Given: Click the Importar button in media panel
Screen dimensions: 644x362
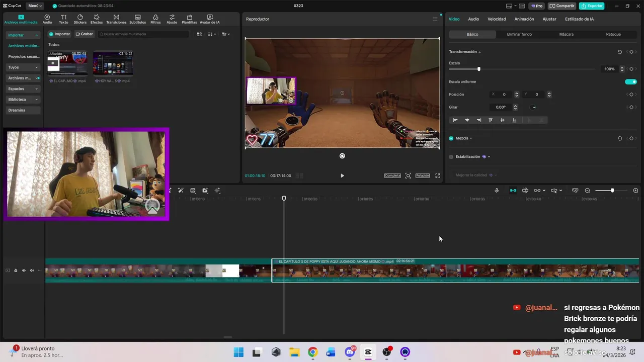Looking at the screenshot, I should (59, 34).
